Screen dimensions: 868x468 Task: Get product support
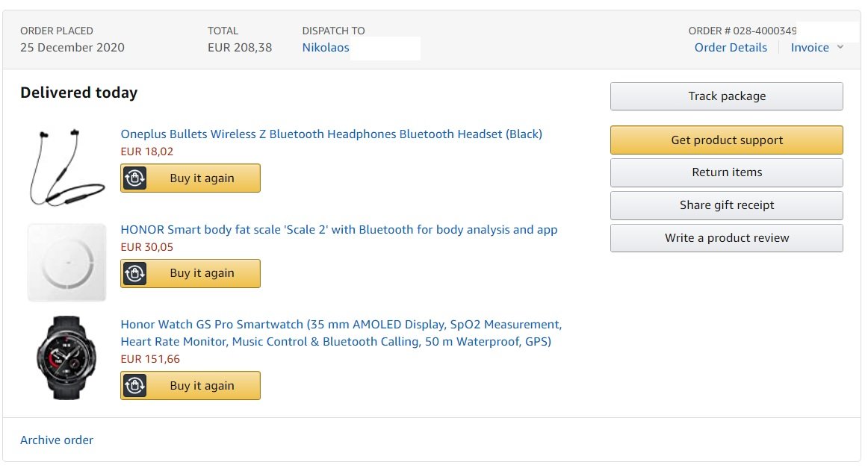(x=726, y=140)
